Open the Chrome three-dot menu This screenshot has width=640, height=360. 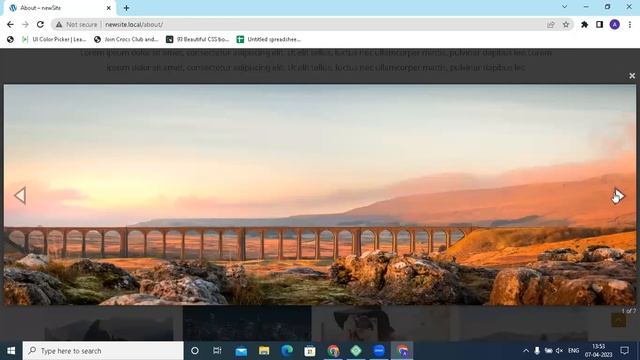click(630, 24)
